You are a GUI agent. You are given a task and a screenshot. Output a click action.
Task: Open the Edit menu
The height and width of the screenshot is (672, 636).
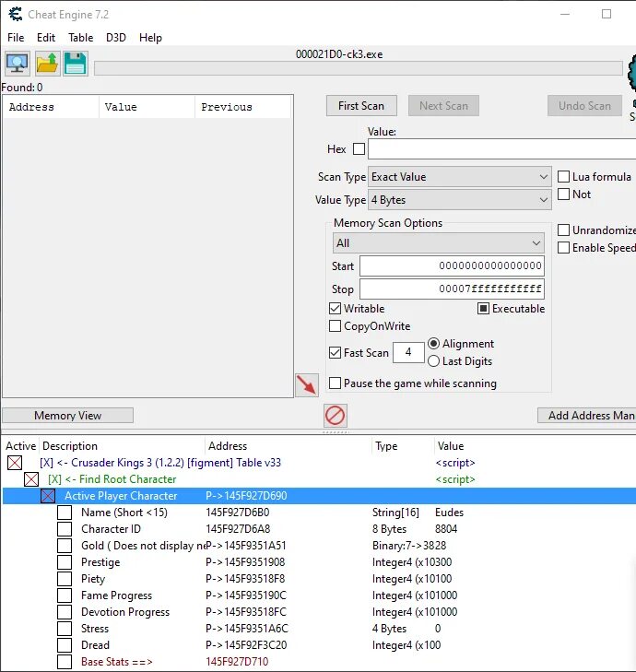[46, 38]
